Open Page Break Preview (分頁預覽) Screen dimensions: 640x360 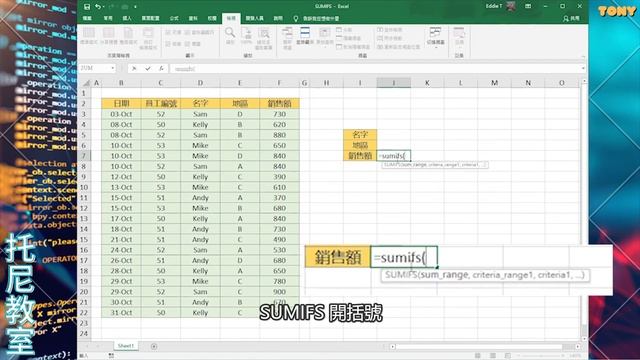tap(109, 36)
